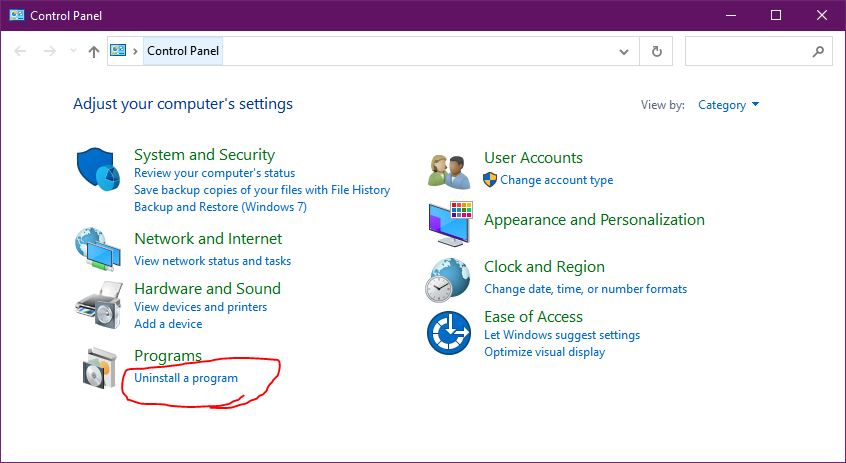Screen dimensions: 846x463
Task: Open the Network and Internet globe icon
Action: point(98,249)
